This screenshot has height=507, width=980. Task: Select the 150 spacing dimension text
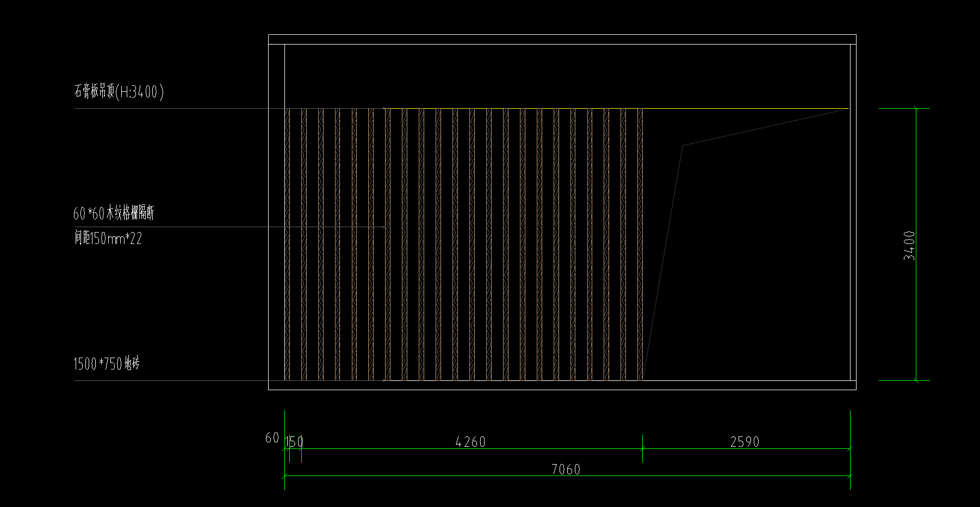click(x=294, y=442)
